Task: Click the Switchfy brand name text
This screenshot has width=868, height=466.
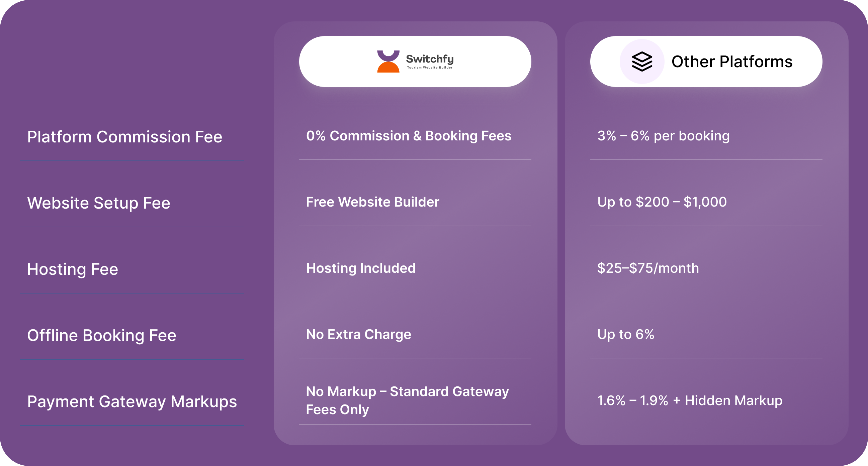Action: coord(430,59)
